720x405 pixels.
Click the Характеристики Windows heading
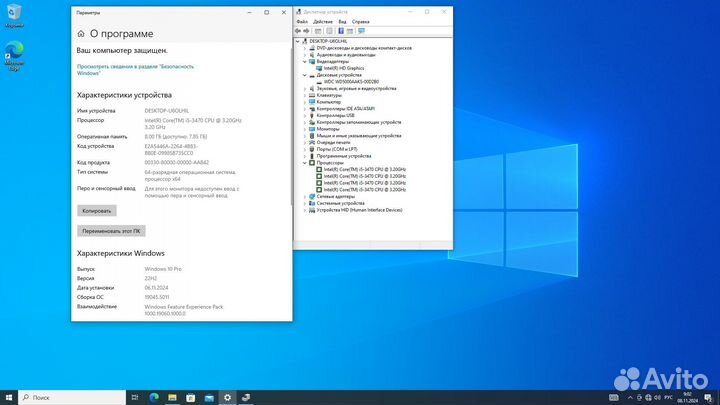[x=121, y=253]
